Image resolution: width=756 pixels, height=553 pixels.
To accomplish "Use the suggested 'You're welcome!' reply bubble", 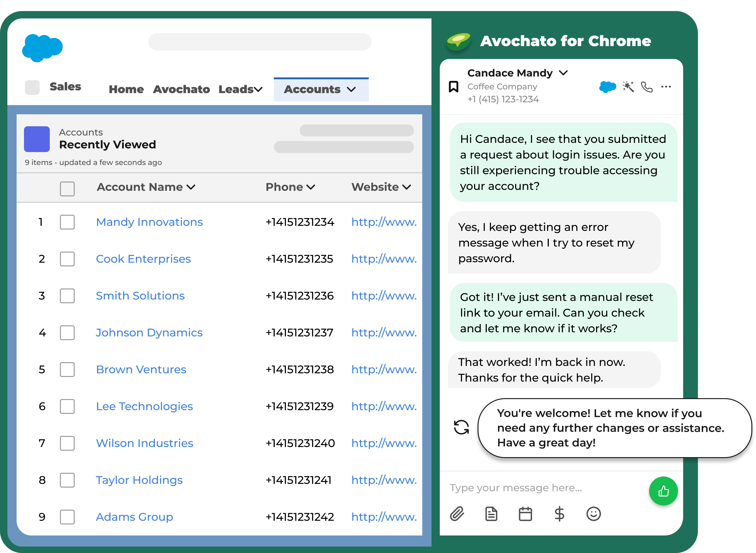I will pos(615,428).
